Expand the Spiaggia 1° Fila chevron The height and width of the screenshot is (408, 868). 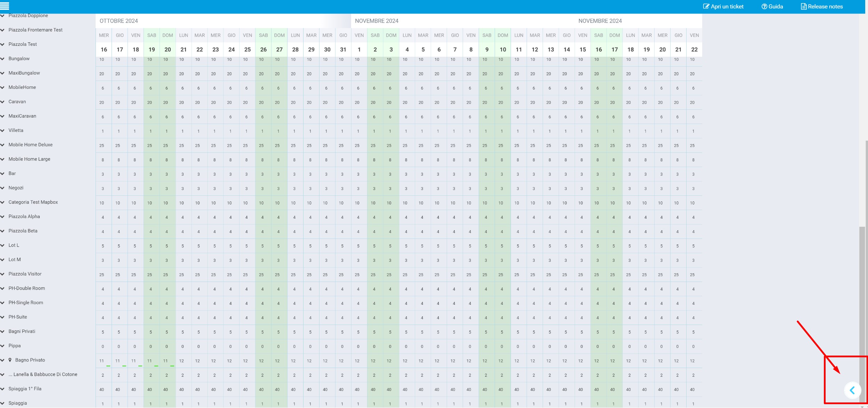3,389
